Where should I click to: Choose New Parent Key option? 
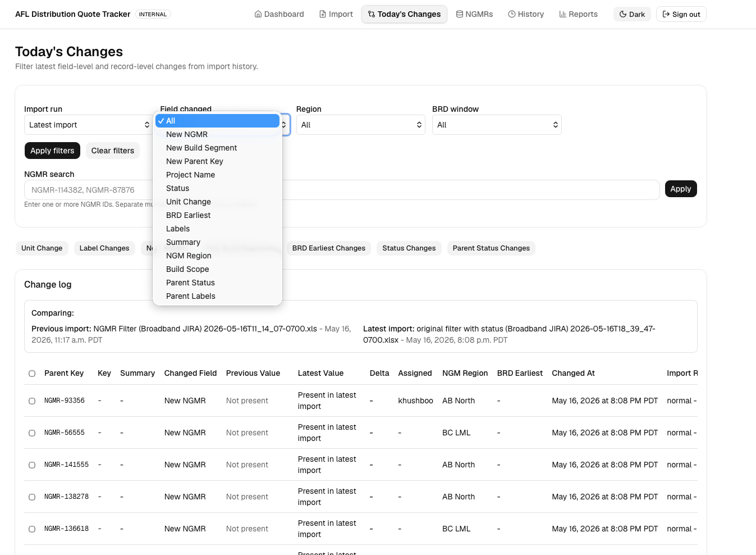[x=217, y=161]
